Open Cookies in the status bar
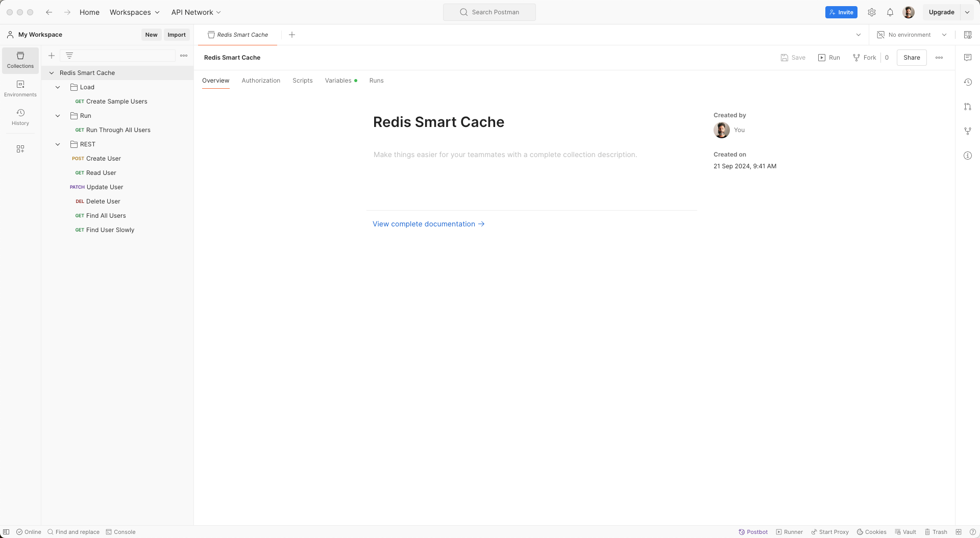The width and height of the screenshot is (980, 538). [x=872, y=532]
